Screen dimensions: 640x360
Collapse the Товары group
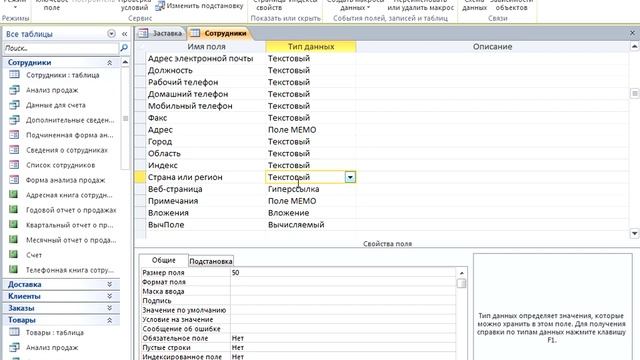109,320
